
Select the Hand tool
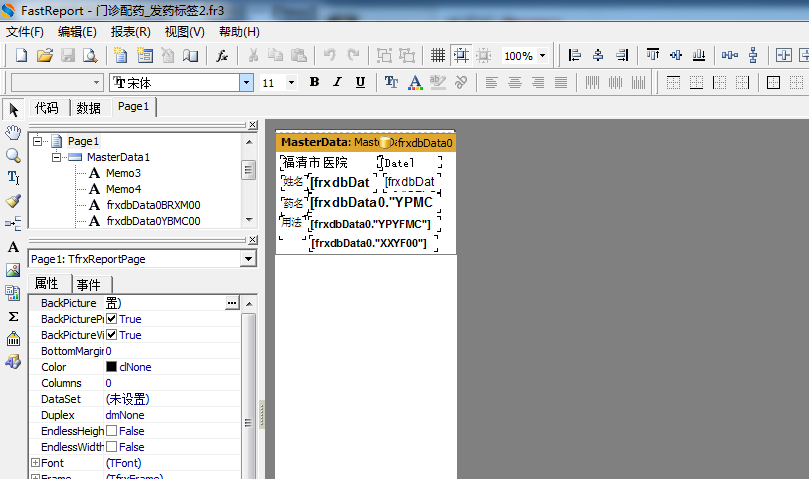(13, 133)
